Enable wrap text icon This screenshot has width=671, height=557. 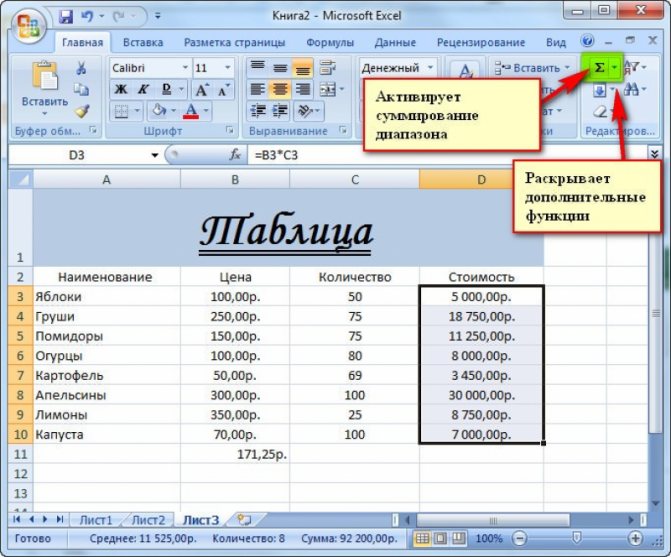[x=328, y=68]
